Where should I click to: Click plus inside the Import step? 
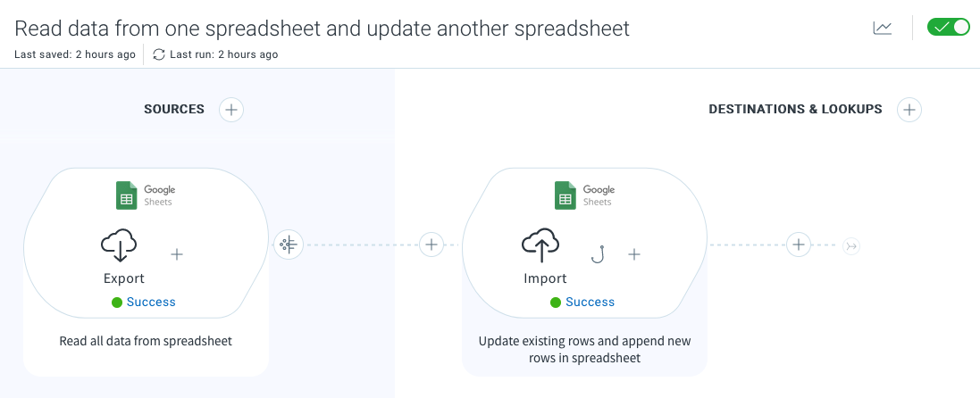click(x=634, y=254)
